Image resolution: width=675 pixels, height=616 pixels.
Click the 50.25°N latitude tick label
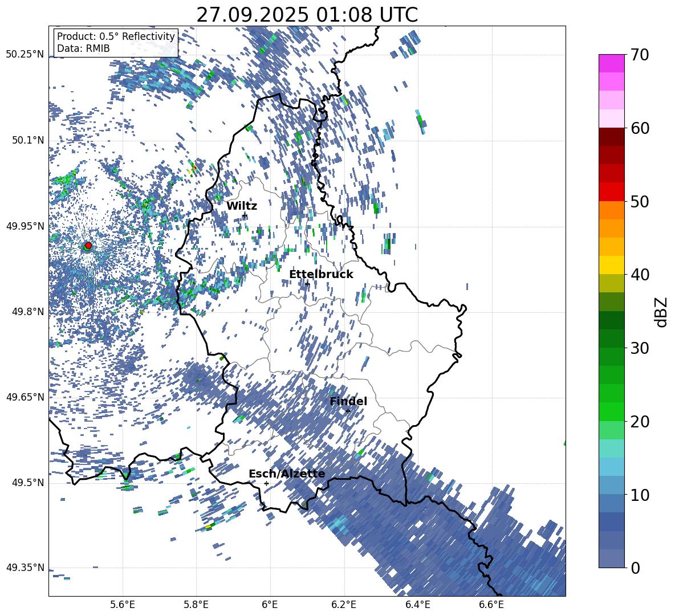tap(25, 55)
